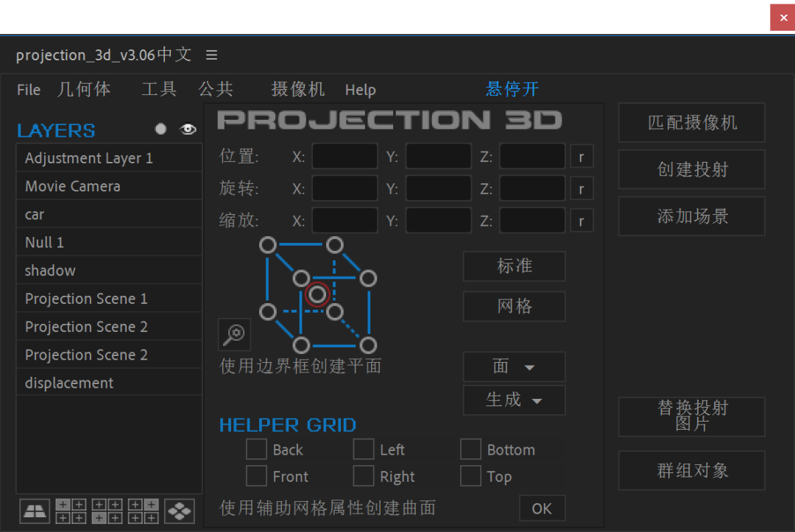Click the 创建投射 button
The width and height of the screenshot is (795, 532).
691,169
